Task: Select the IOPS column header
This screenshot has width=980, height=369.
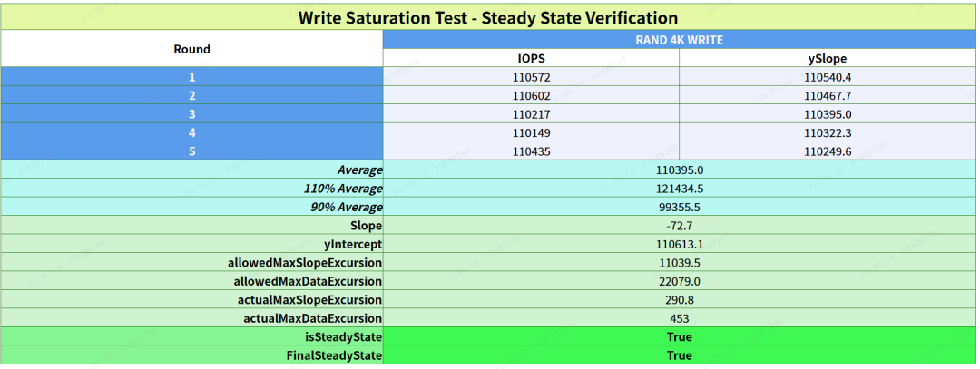Action: [531, 58]
